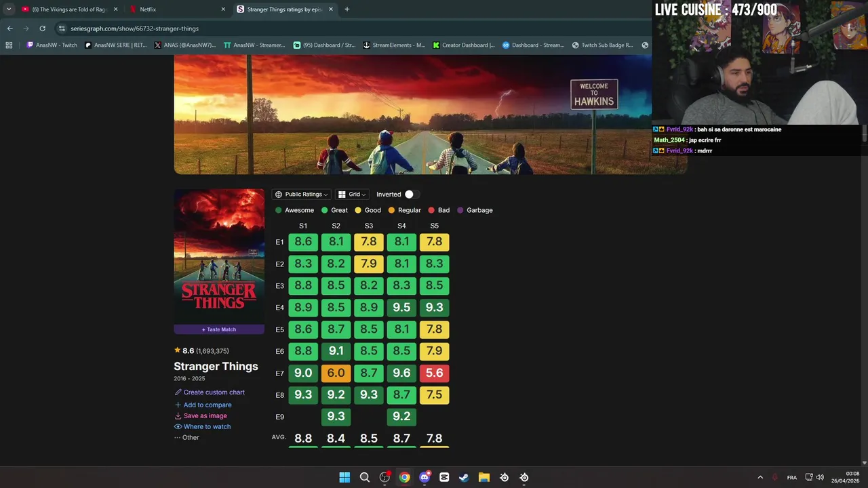
Task: Open File Explorer from the taskbar
Action: (x=484, y=477)
